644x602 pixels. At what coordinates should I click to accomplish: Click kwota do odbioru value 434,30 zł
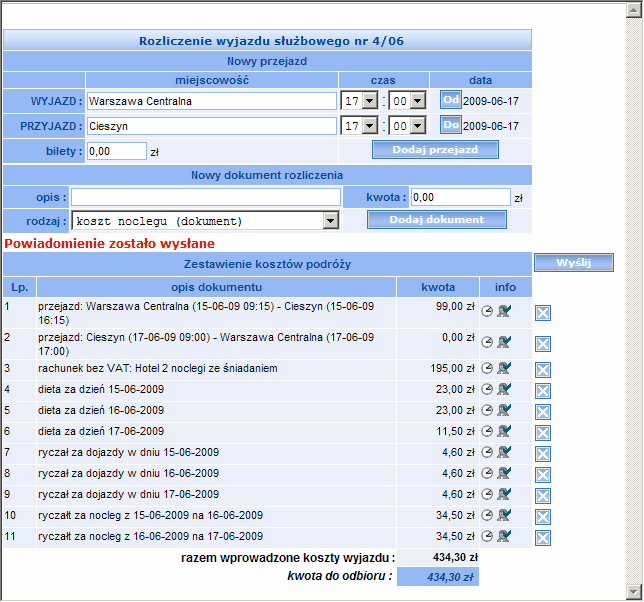click(450, 577)
